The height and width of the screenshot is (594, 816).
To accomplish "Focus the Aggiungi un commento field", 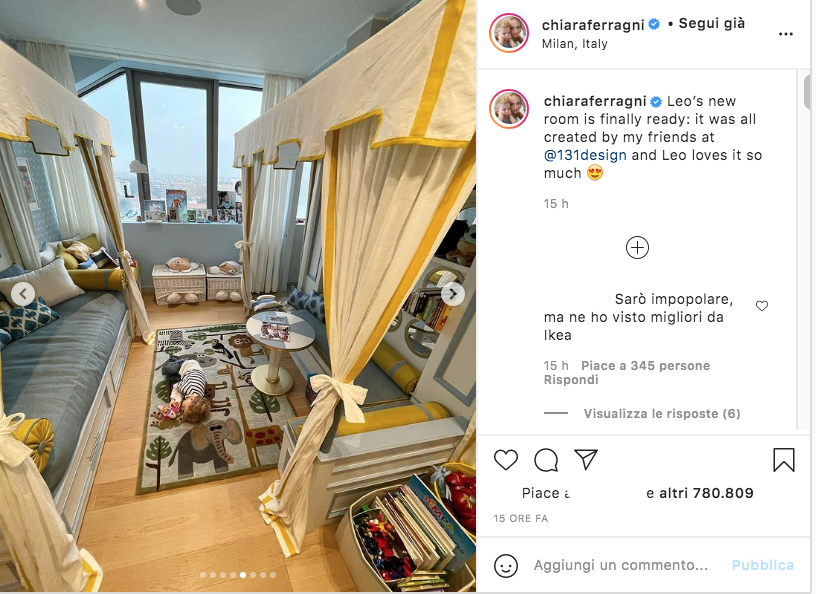I will (620, 565).
